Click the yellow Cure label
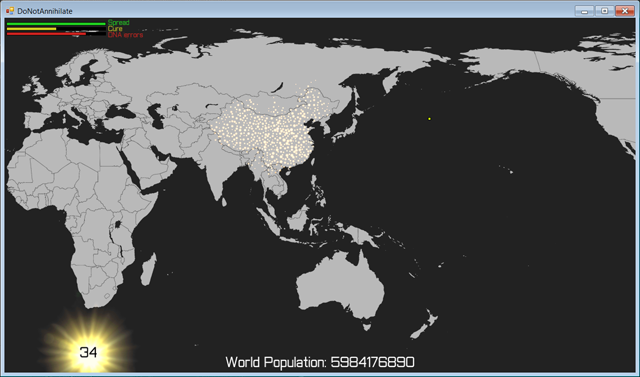The height and width of the screenshot is (377, 640). click(115, 29)
